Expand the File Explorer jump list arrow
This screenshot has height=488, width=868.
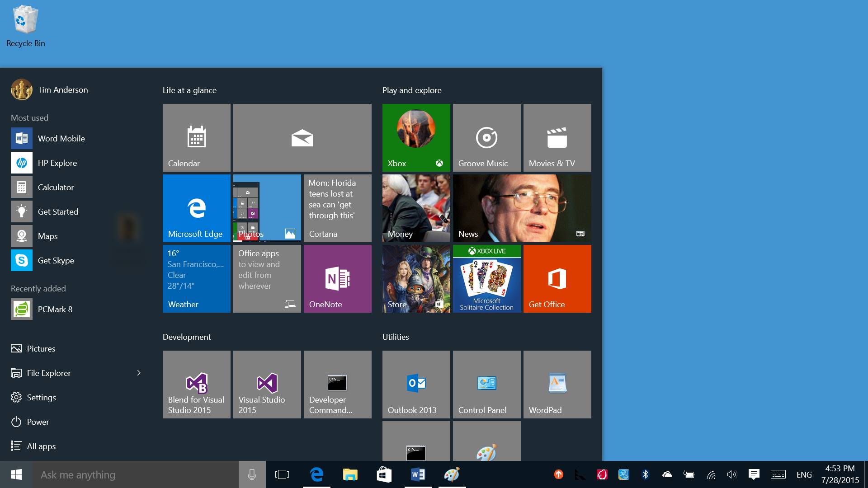(139, 373)
